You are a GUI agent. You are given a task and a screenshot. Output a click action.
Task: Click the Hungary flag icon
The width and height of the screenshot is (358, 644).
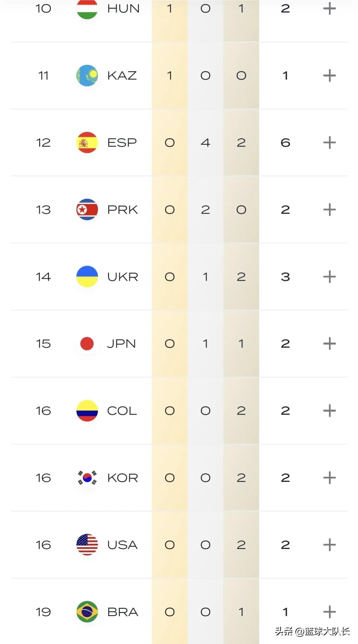pyautogui.click(x=87, y=9)
